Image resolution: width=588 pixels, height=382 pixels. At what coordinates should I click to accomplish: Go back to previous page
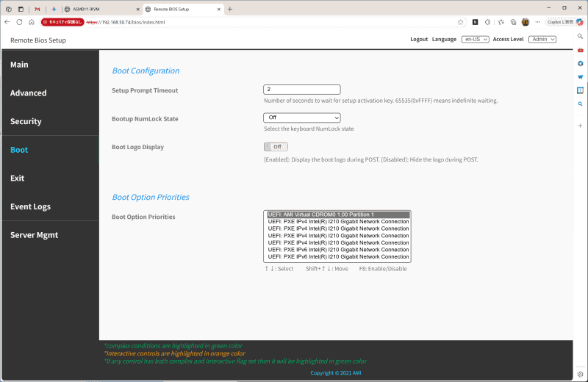tap(7, 22)
